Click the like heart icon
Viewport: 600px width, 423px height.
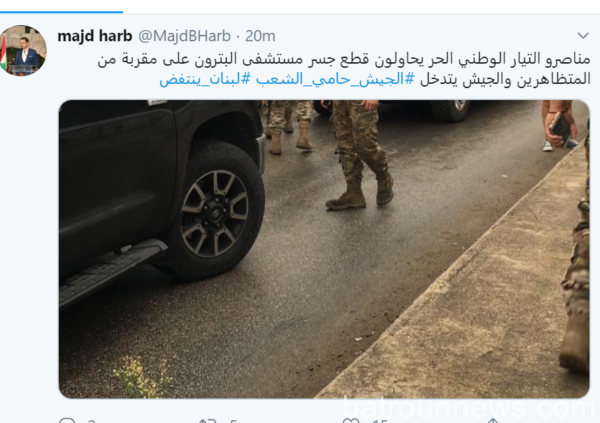[x=351, y=420]
